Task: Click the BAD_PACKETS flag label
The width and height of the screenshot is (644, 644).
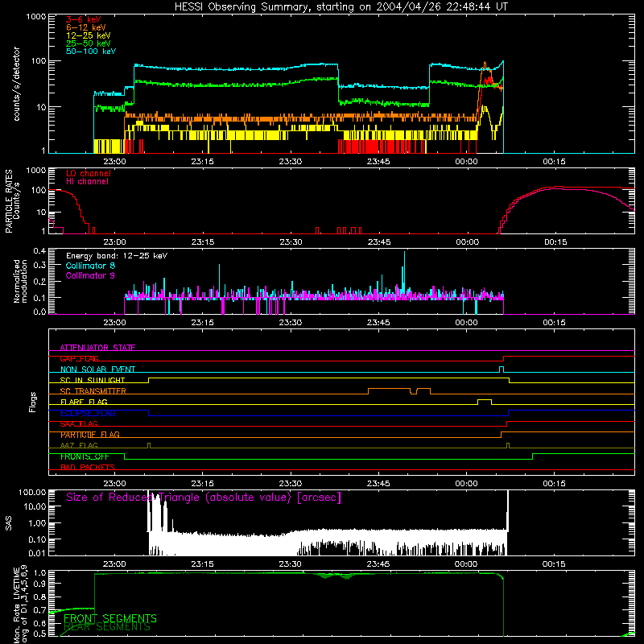Action: click(88, 467)
